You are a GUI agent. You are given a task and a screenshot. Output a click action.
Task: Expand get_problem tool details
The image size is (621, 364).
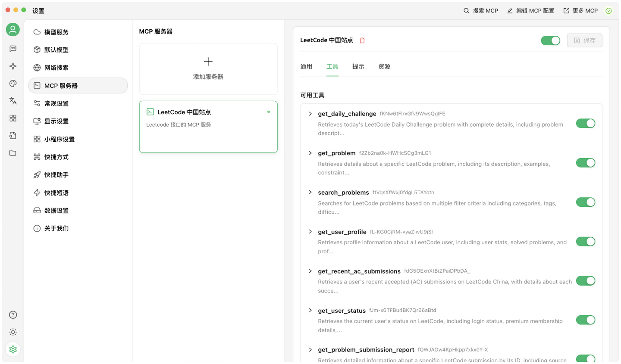pos(310,153)
